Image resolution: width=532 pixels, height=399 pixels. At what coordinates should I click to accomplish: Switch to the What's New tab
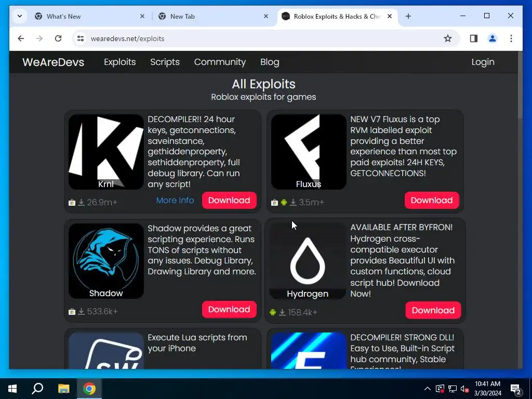click(x=88, y=16)
